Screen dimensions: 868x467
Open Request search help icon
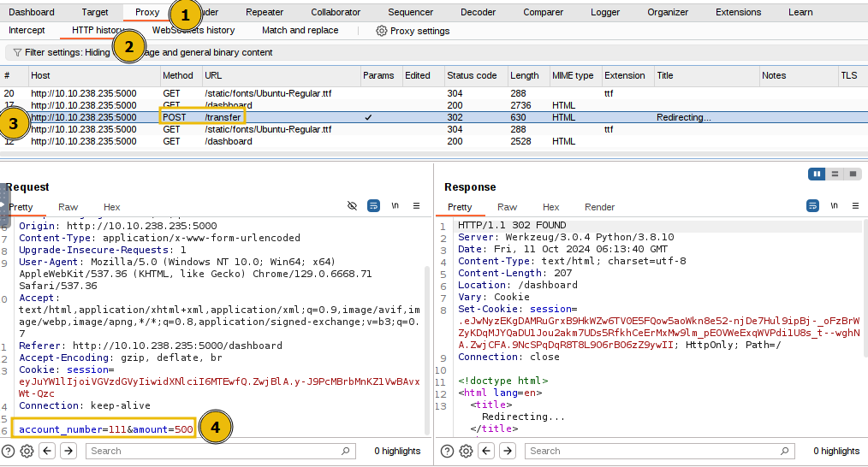click(8, 451)
